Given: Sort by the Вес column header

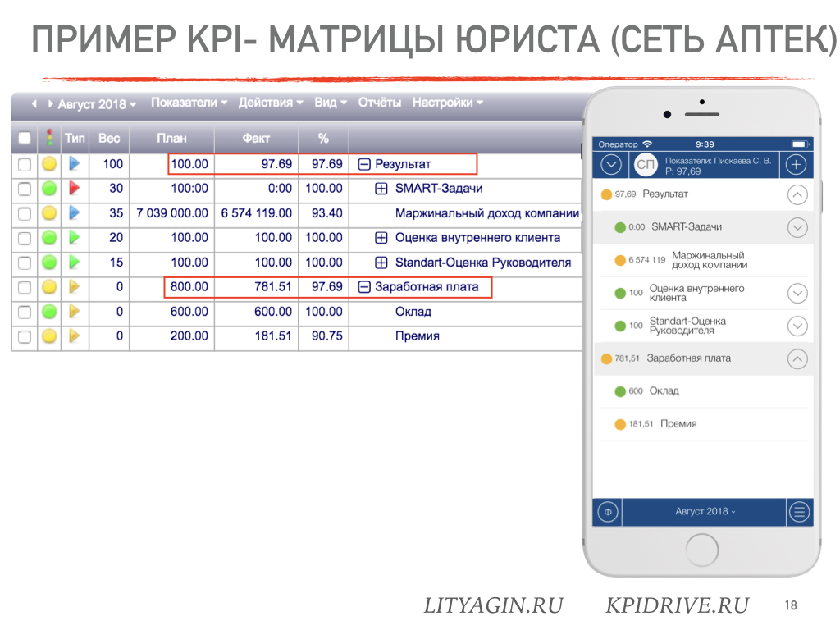Looking at the screenshot, I should pos(109,138).
